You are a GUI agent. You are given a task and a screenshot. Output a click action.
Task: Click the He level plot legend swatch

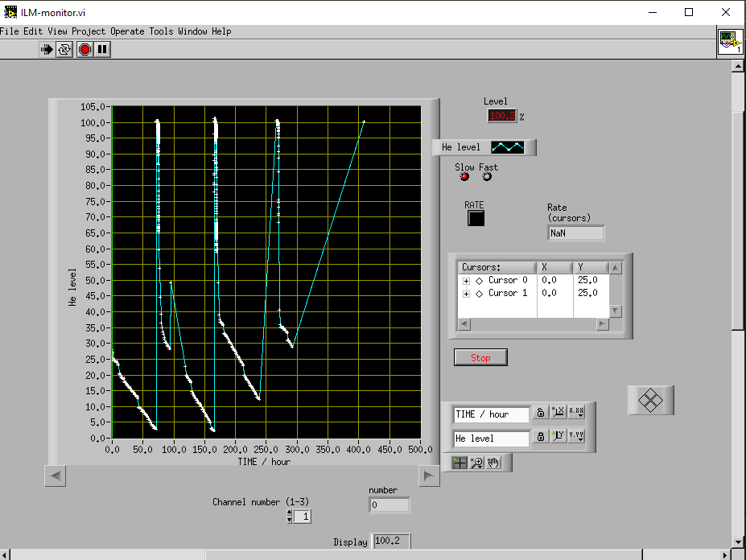coord(507,147)
